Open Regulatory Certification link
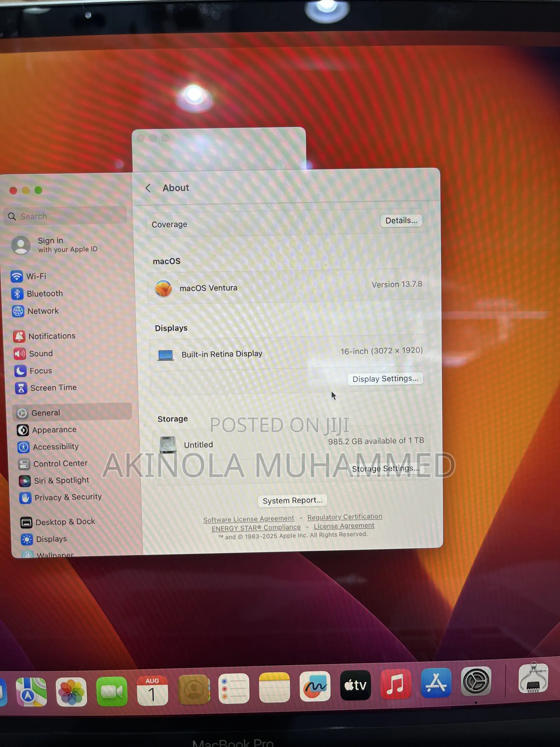Image resolution: width=560 pixels, height=747 pixels. click(x=345, y=517)
